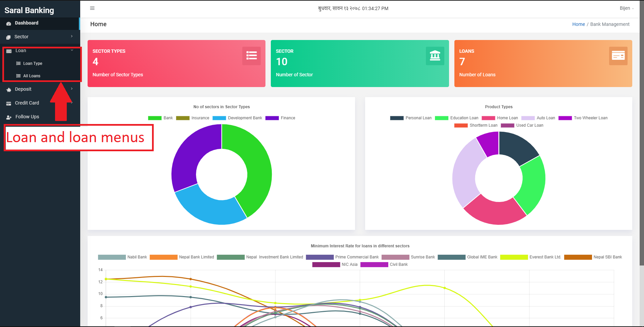Toggle Insurance legend in sector types chart
644x327 pixels.
[x=193, y=118]
